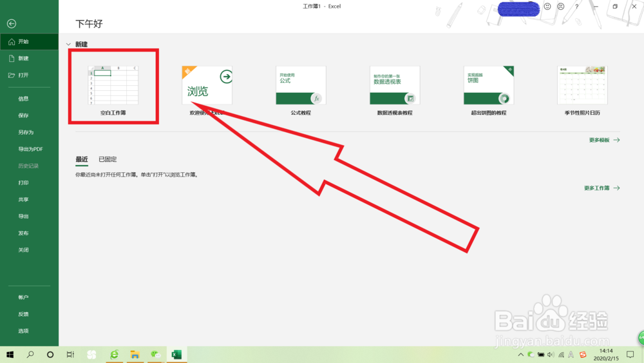Open Cortana circle icon on taskbar
The width and height of the screenshot is (644, 363).
click(x=50, y=355)
